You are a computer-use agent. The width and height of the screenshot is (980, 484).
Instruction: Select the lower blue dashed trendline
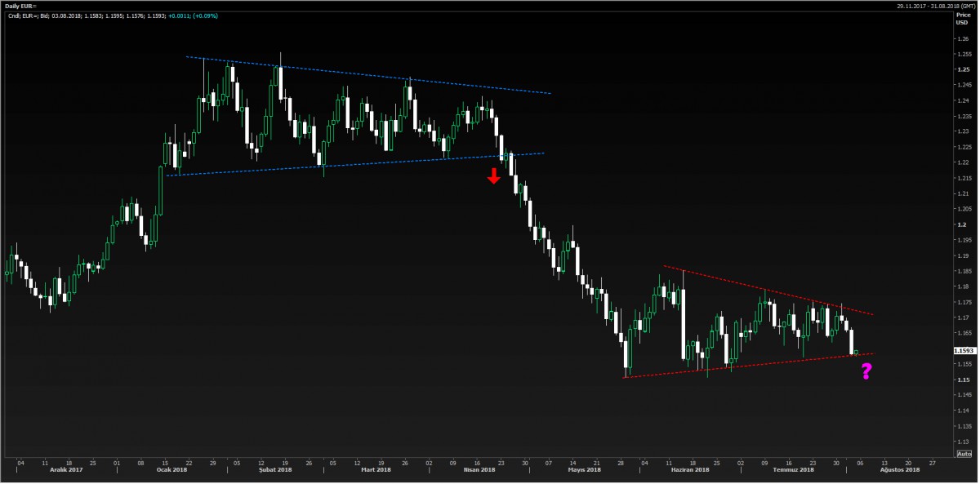coord(351,162)
